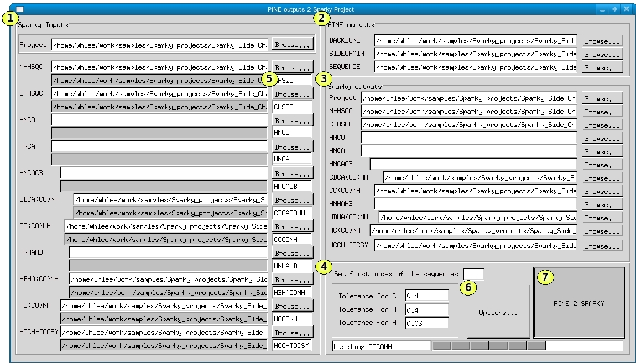Viewport: 636px width, 364px height.
Task: Click Browse for HC(CO)NH in Sparky Inputs
Action: [293, 306]
